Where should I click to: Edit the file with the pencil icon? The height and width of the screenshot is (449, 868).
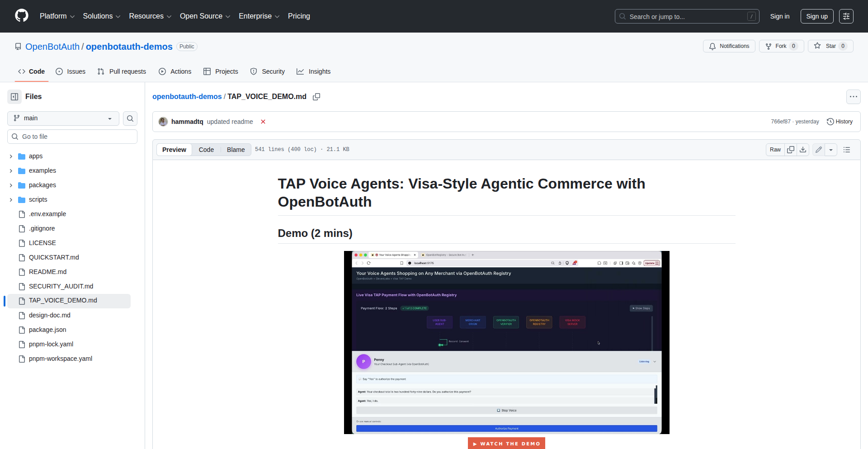coord(818,149)
